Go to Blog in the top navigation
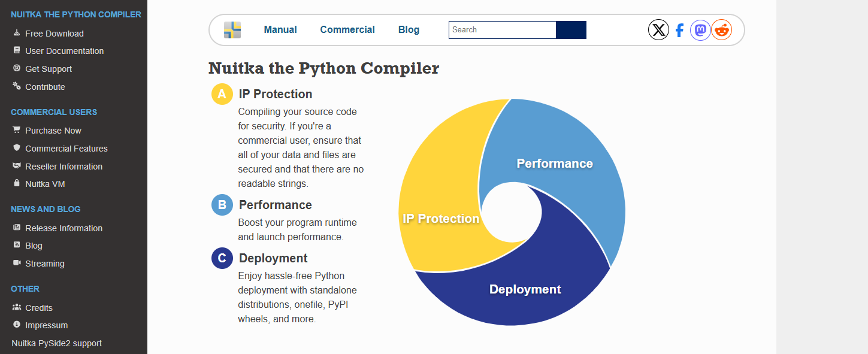The width and height of the screenshot is (868, 354). coord(409,30)
